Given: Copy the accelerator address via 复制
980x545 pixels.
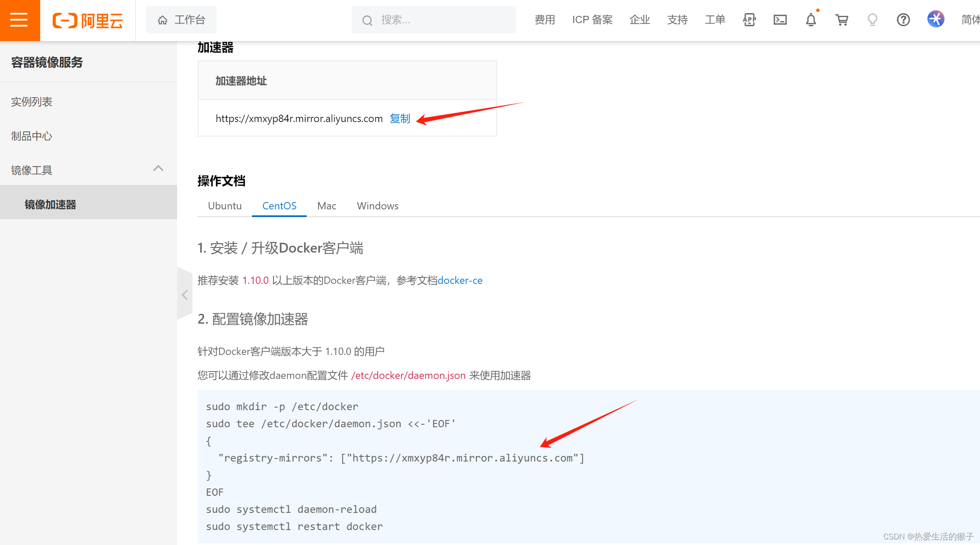Looking at the screenshot, I should pyautogui.click(x=400, y=119).
